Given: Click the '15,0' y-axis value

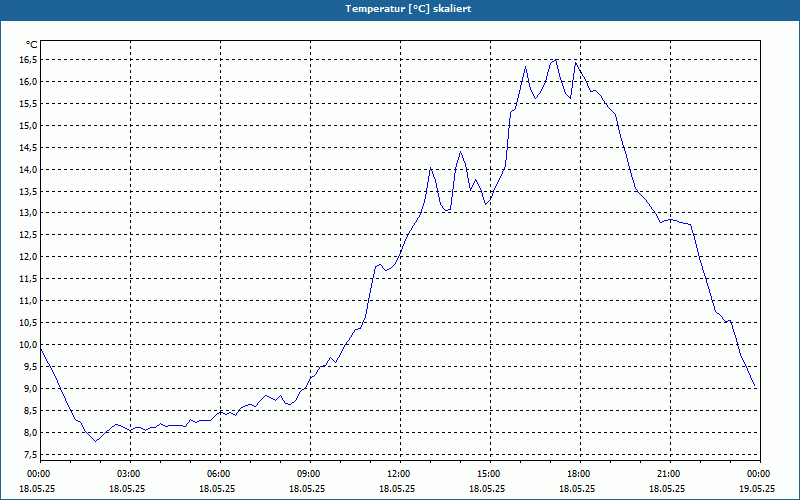Looking at the screenshot, I should 30,126.
